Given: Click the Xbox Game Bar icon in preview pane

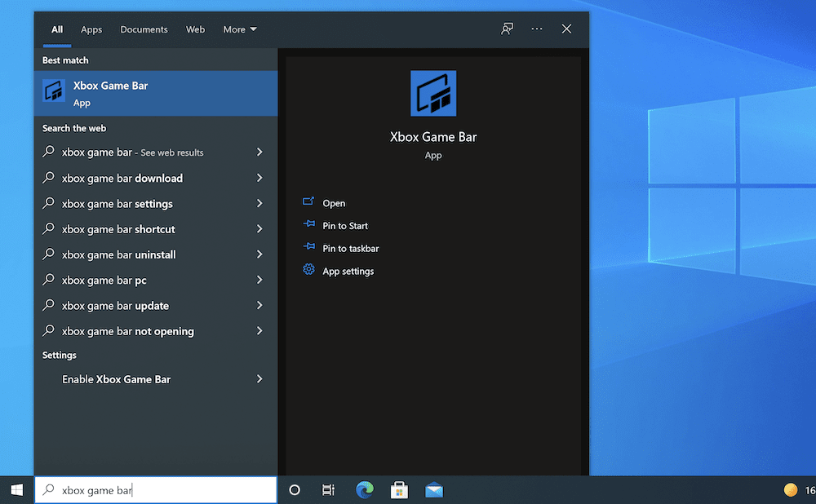Looking at the screenshot, I should pos(432,93).
